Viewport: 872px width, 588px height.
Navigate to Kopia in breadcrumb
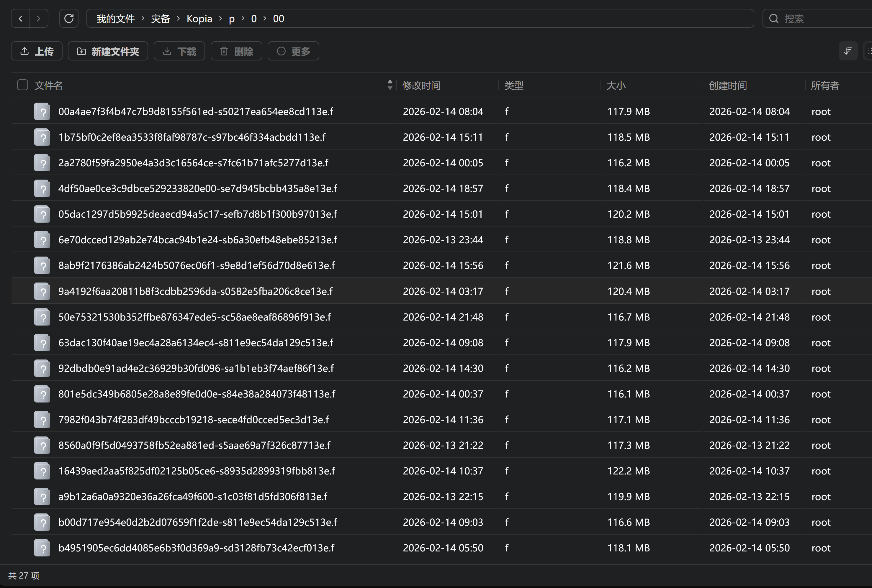click(x=199, y=18)
